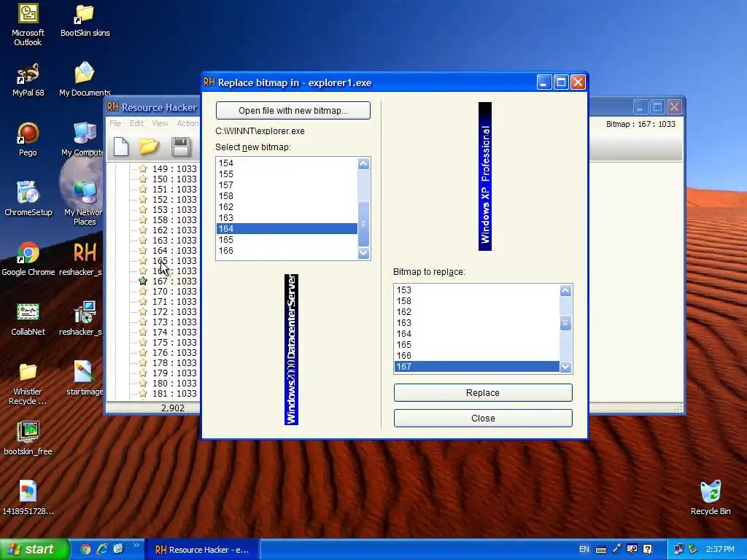Select the My Network Places icon
This screenshot has height=560, width=747.
tap(84, 203)
